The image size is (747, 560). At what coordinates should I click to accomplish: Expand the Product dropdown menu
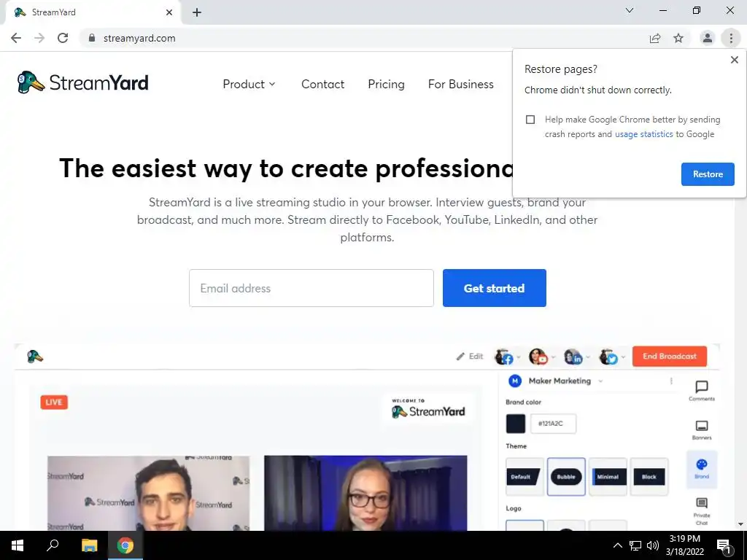(x=249, y=85)
